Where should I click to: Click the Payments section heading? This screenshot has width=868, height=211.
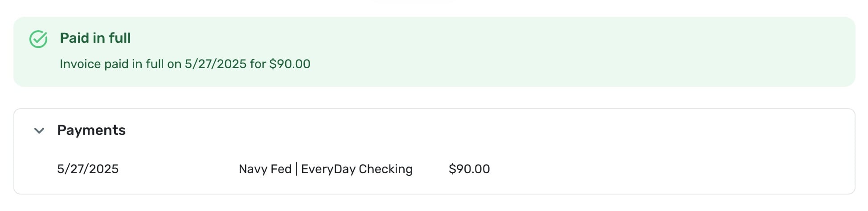[91, 130]
